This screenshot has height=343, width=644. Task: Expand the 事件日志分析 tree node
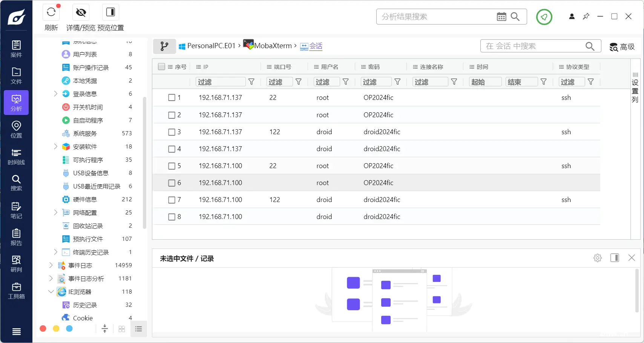[x=51, y=278]
